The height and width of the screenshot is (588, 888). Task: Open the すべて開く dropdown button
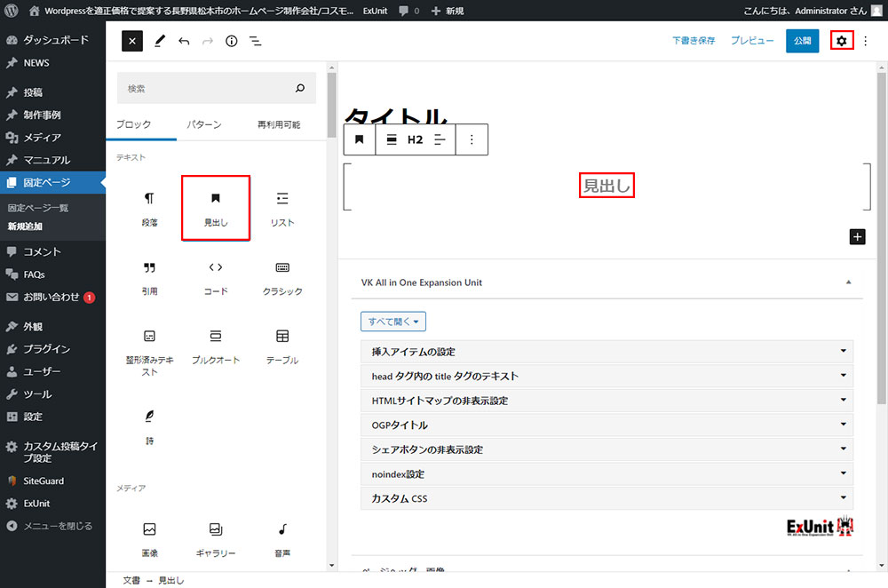pos(392,322)
